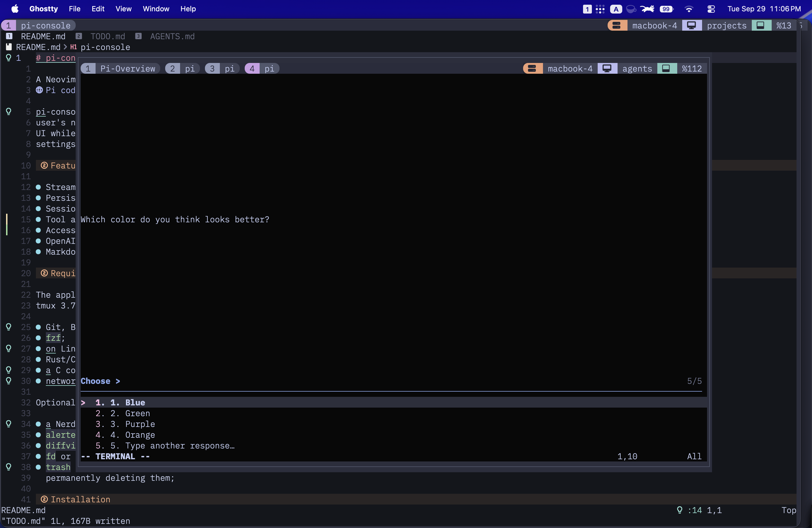Choose the Blue option
This screenshot has height=528, width=812.
pyautogui.click(x=393, y=402)
